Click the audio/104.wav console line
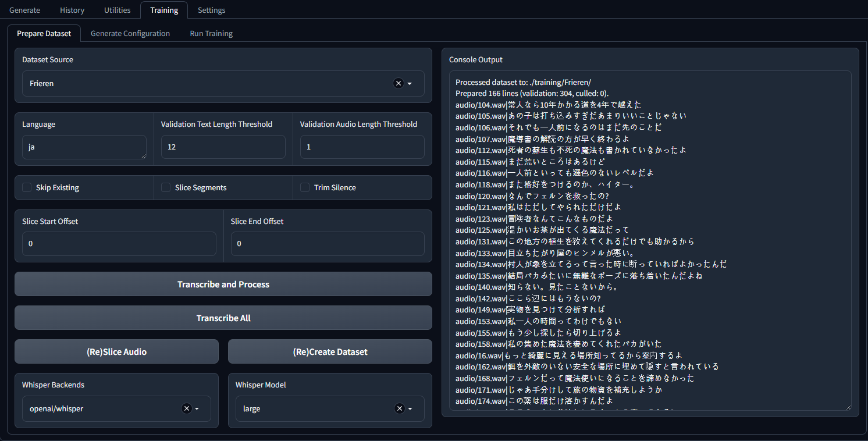 coord(548,105)
